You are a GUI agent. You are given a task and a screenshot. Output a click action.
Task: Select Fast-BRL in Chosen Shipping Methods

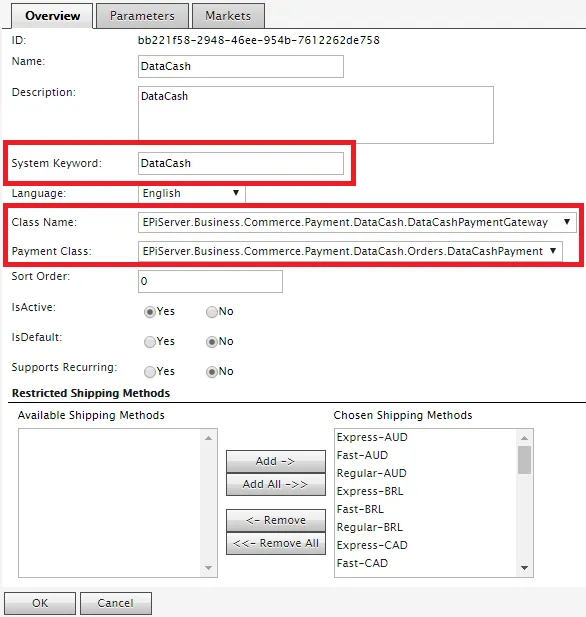point(426,509)
